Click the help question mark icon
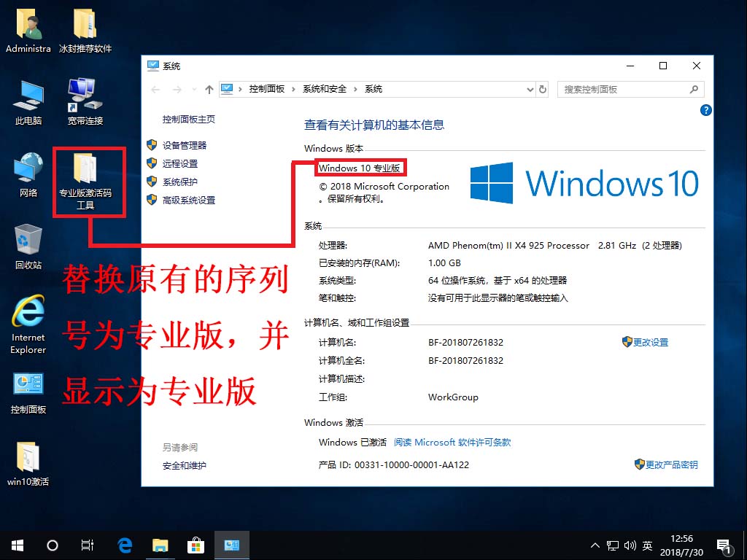The image size is (747, 560). click(x=705, y=110)
